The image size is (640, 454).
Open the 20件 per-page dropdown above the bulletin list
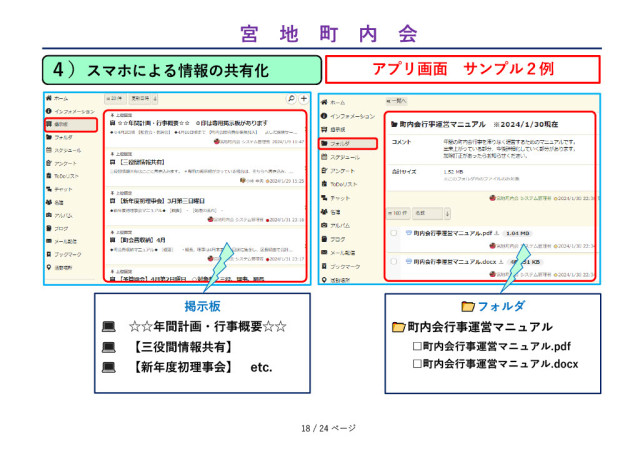(117, 99)
